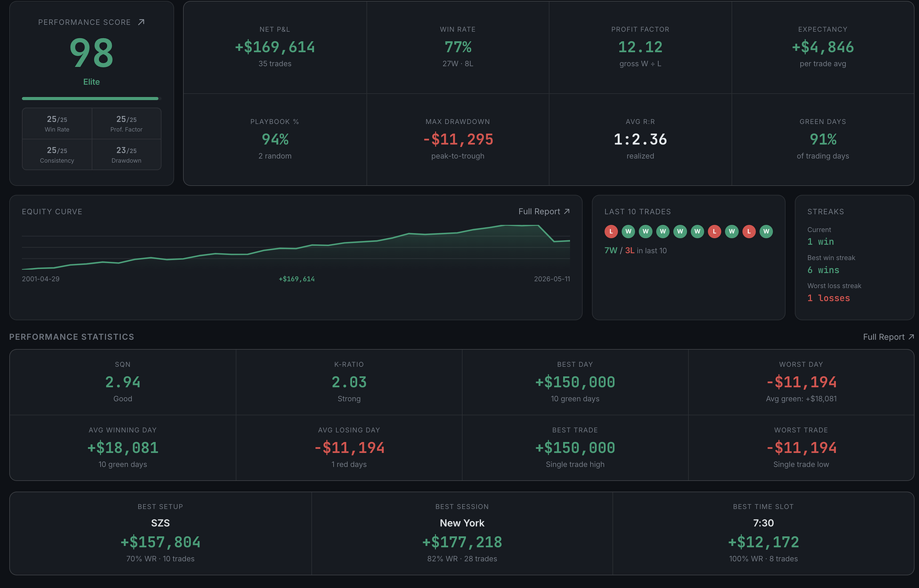Click Best Session name New York
919x588 pixels.
(462, 523)
